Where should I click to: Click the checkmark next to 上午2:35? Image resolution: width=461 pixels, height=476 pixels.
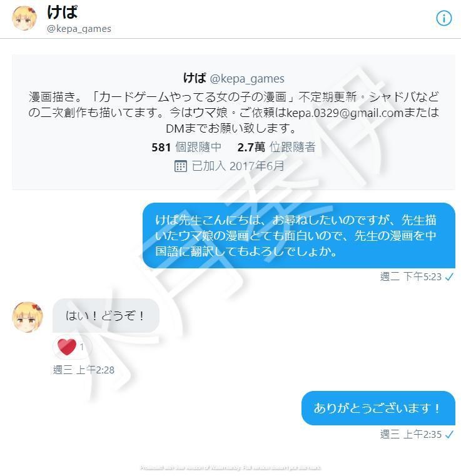tap(449, 435)
